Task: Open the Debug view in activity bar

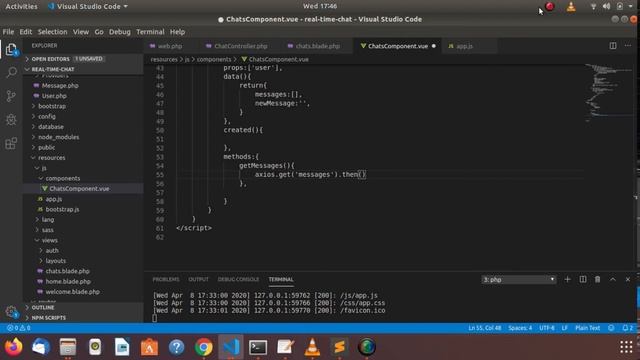Action: (x=11, y=120)
